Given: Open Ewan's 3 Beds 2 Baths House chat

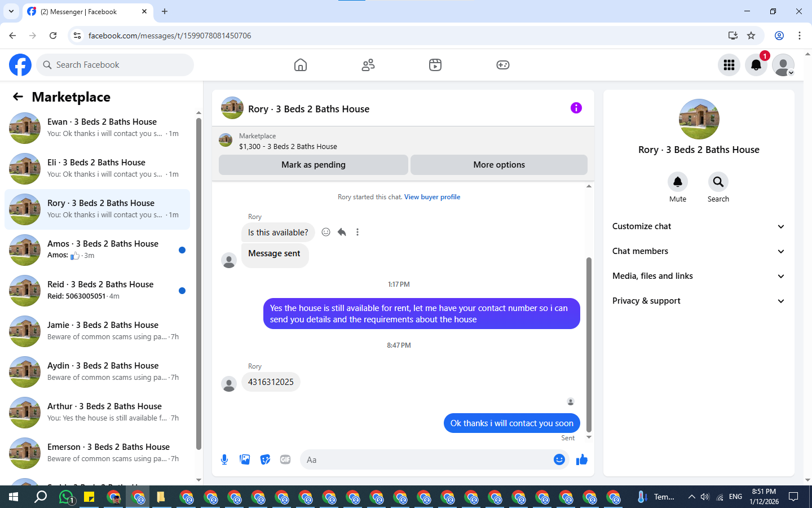Looking at the screenshot, I should [x=97, y=128].
